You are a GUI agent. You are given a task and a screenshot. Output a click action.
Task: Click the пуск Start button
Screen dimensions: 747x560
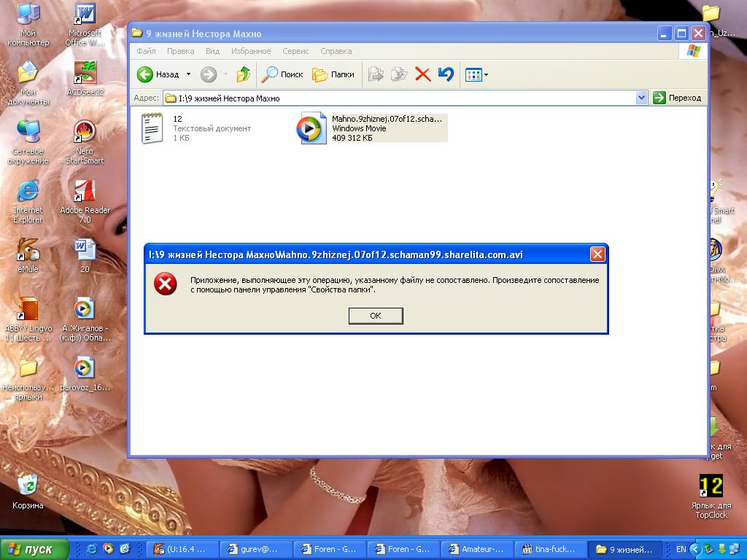[35, 549]
